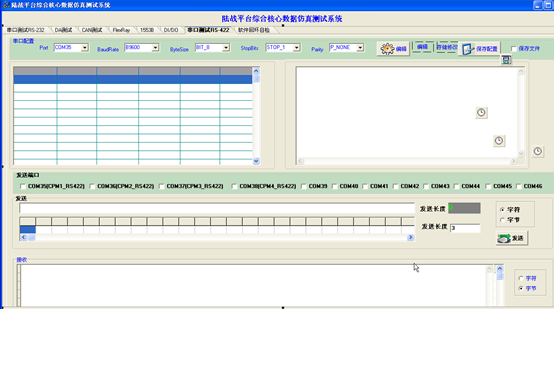
Task: Click the clock icon nearest the message box center
Action: (481, 113)
